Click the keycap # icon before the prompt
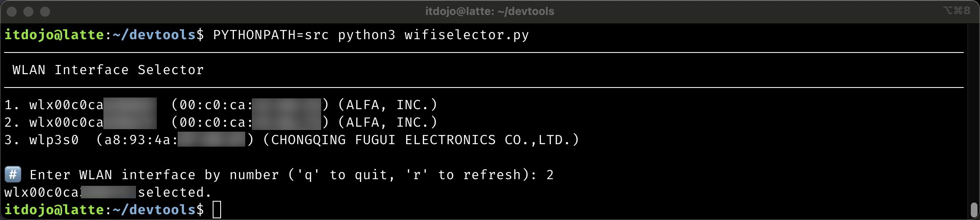Image resolution: width=980 pixels, height=220 pixels. [13, 175]
